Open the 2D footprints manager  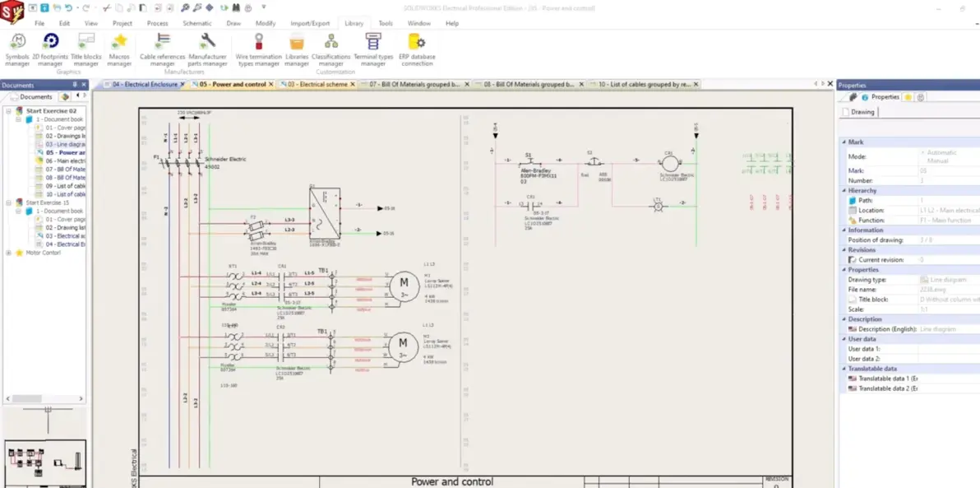point(51,49)
